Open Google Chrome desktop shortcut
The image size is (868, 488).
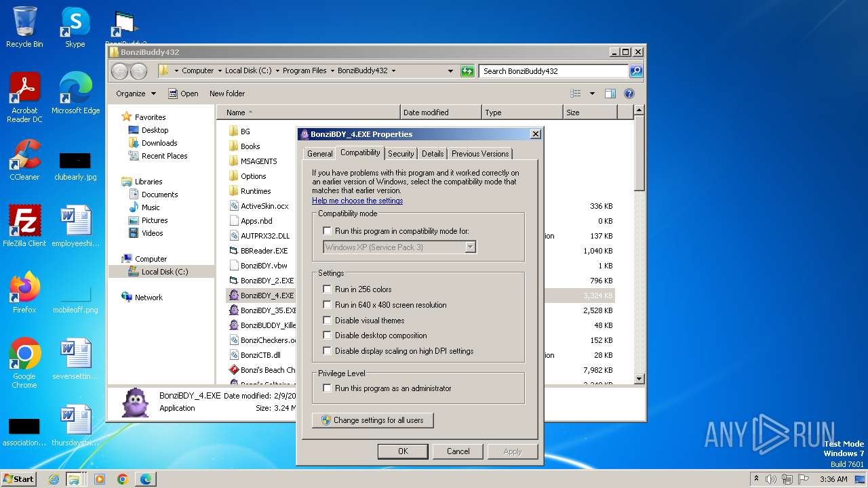click(x=24, y=363)
